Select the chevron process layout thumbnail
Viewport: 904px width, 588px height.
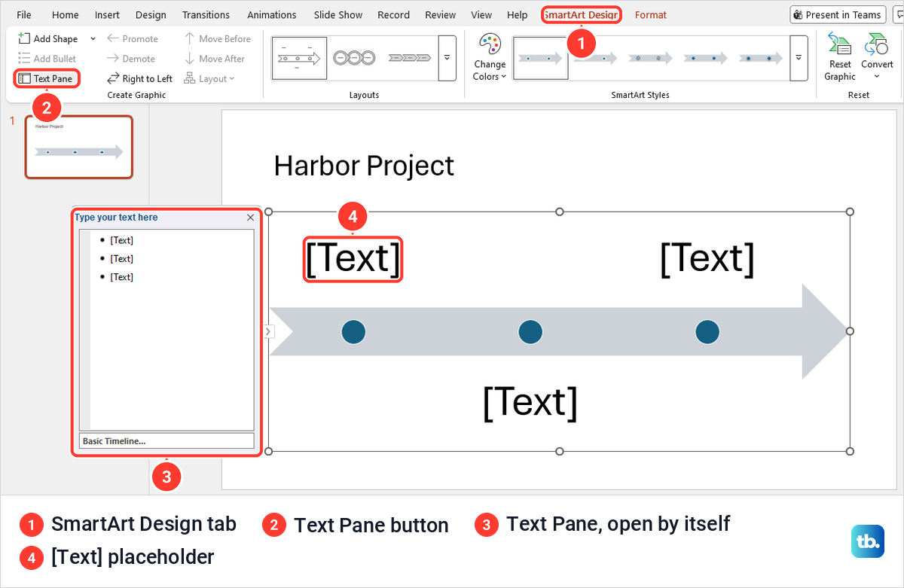click(x=410, y=58)
